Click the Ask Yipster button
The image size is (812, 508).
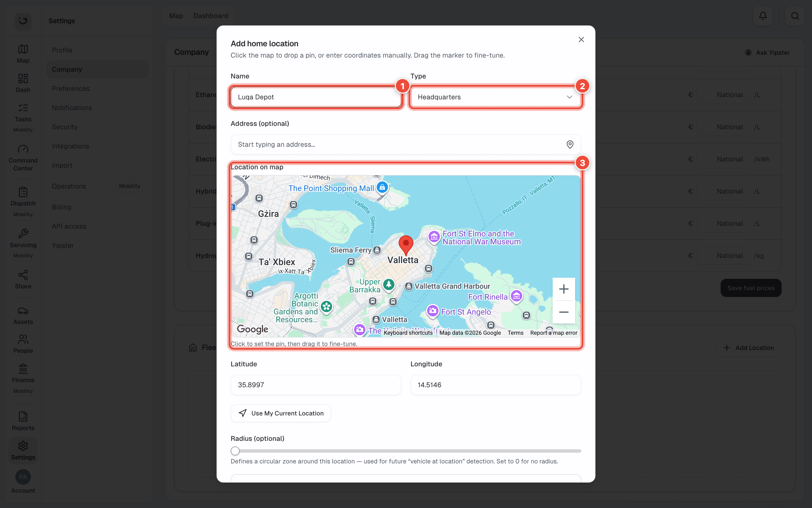coord(767,53)
